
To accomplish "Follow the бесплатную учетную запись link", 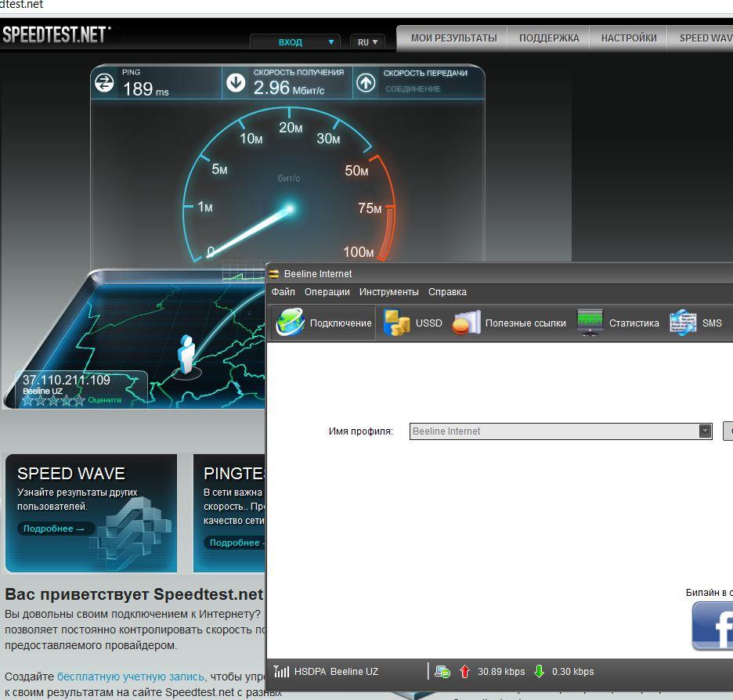I will point(131,677).
